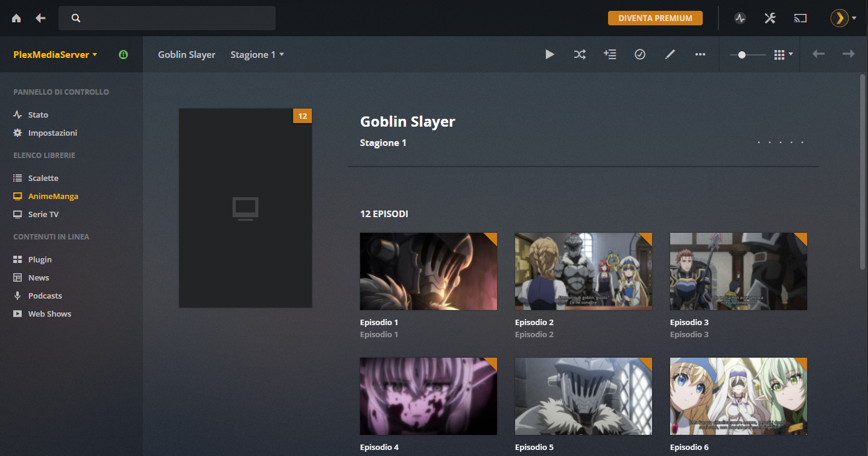
Task: Click the season poster placeholder
Action: point(246,208)
